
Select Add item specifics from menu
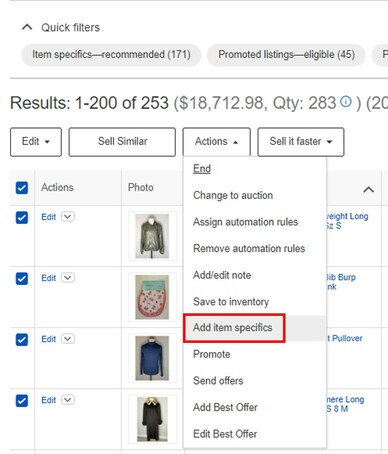(234, 328)
